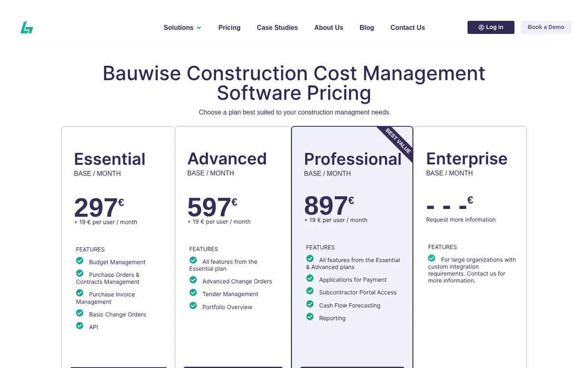The image size is (588, 368).
Task: Click 'All features from the Essential & Advanced plans'
Action: pos(353,263)
